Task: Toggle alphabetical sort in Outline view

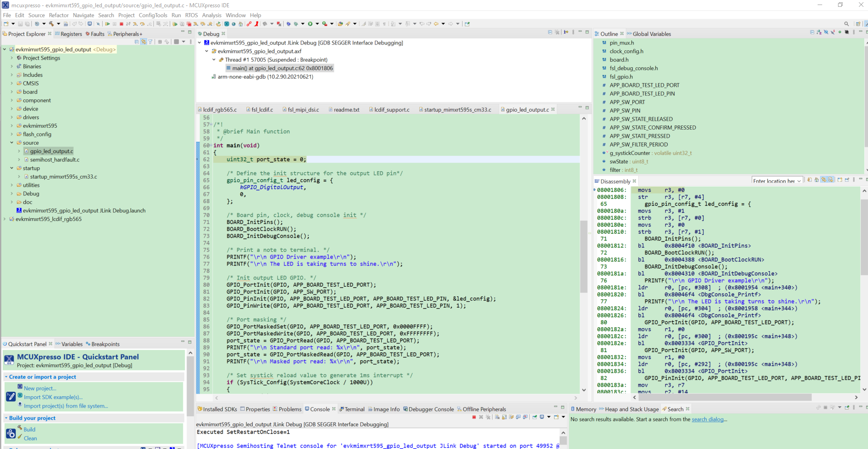Action: coord(819,33)
